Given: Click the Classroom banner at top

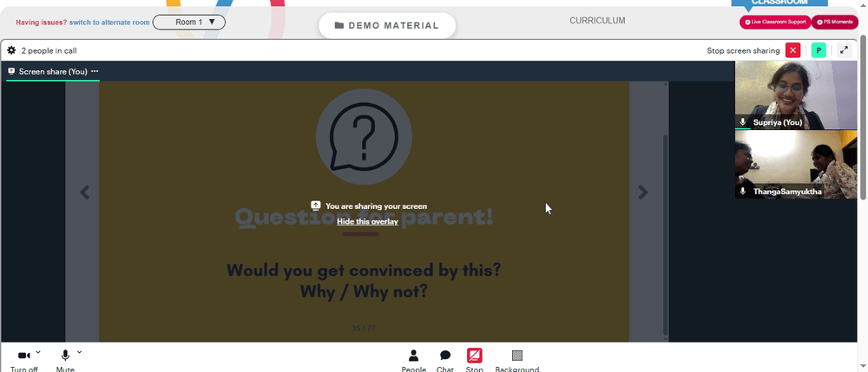Looking at the screenshot, I should (779, 3).
